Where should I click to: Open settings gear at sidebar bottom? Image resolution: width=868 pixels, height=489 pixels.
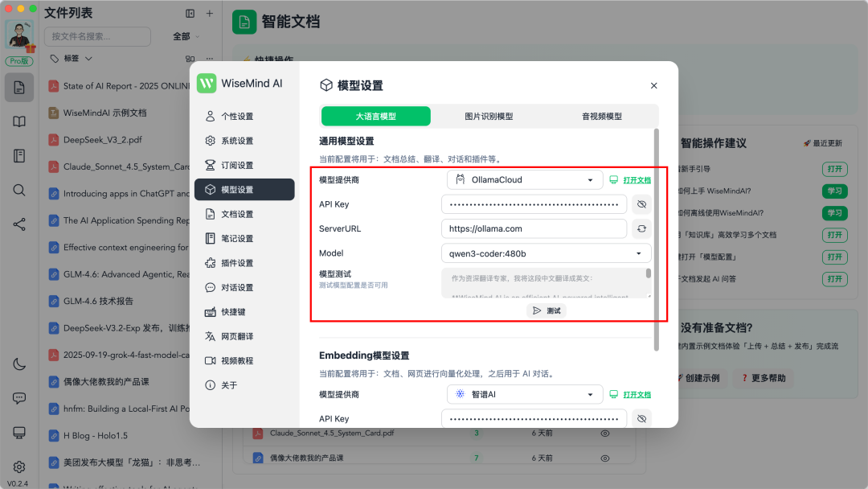[18, 466]
